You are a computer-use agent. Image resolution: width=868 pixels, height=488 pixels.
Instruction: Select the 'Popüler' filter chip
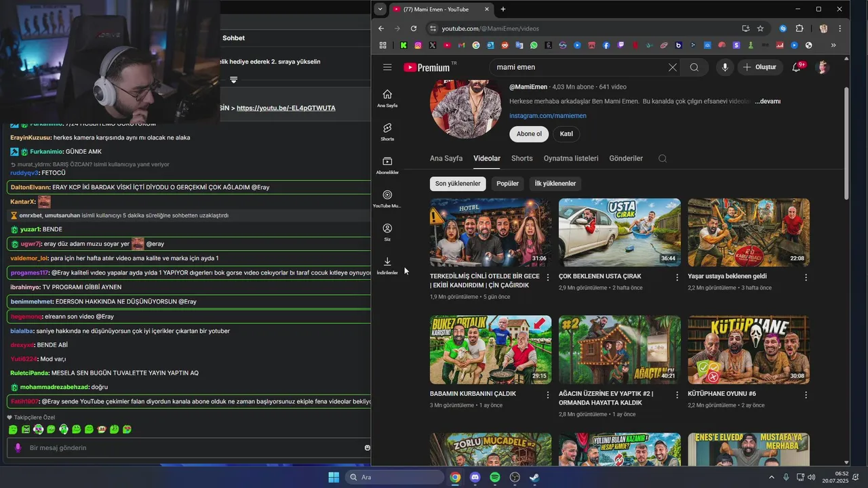(x=507, y=184)
